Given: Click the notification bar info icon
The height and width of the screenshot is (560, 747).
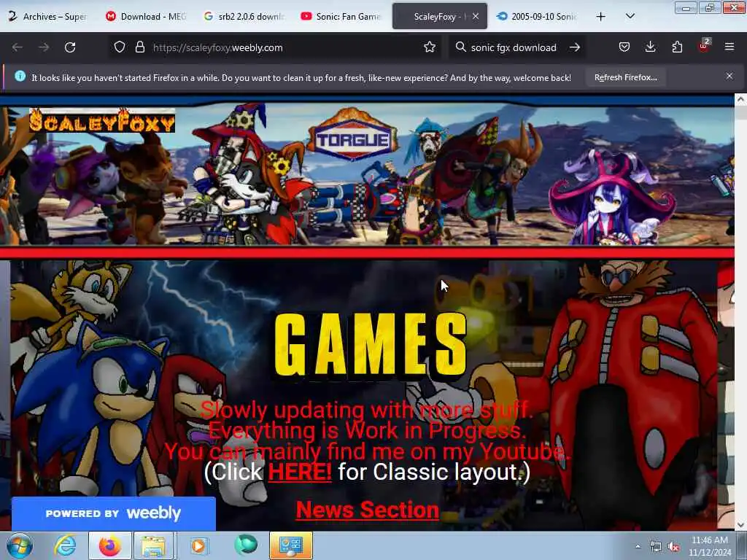Looking at the screenshot, I should [x=20, y=76].
